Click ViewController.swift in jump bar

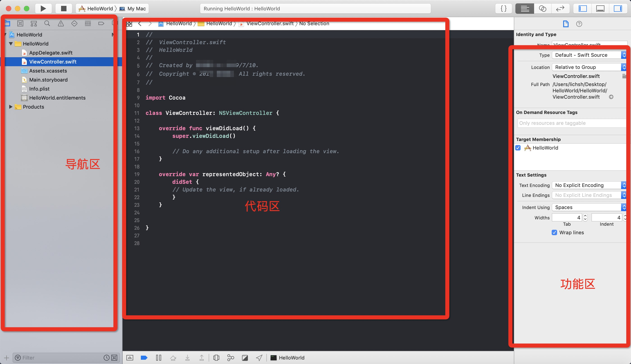[266, 23]
